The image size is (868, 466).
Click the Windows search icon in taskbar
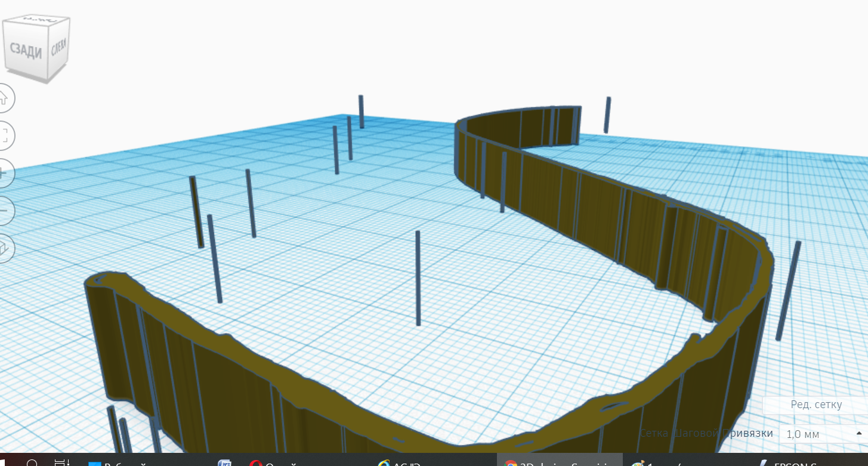32,463
